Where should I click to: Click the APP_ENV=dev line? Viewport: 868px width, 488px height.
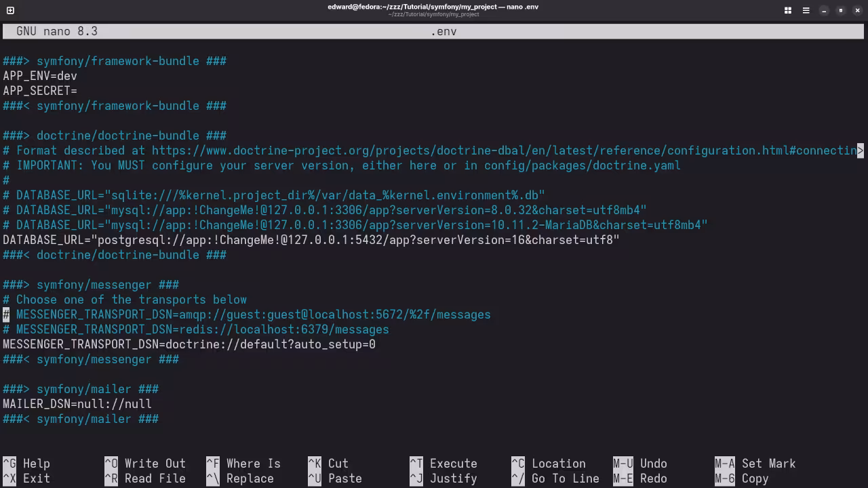pyautogui.click(x=40, y=76)
